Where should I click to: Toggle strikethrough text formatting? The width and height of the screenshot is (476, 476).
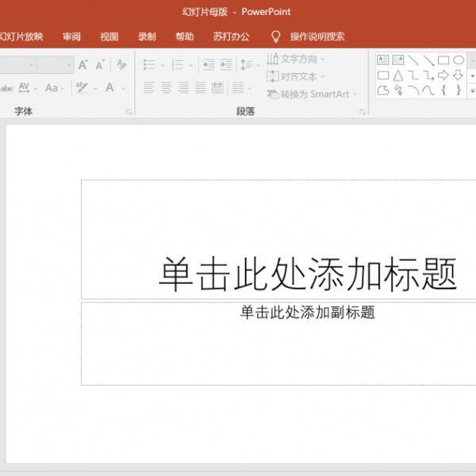[x=7, y=88]
